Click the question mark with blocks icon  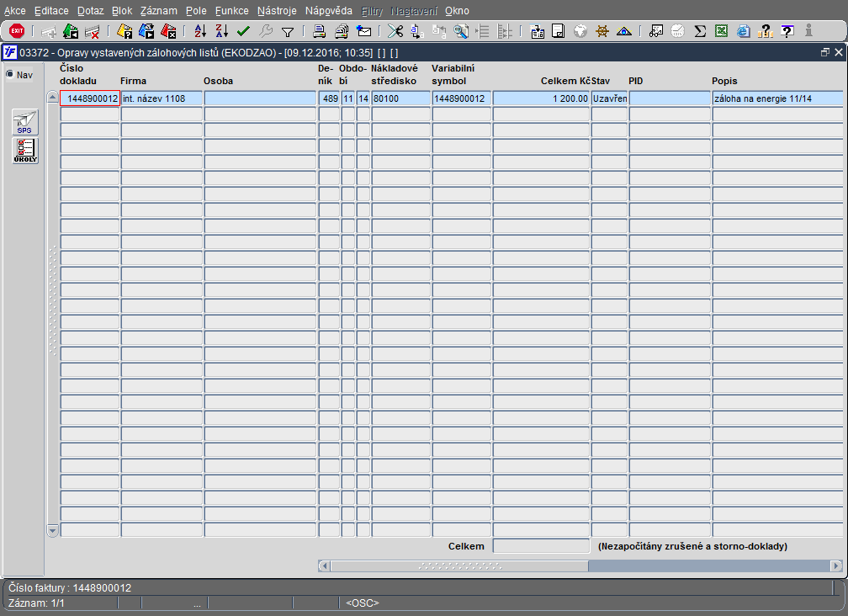[x=766, y=31]
